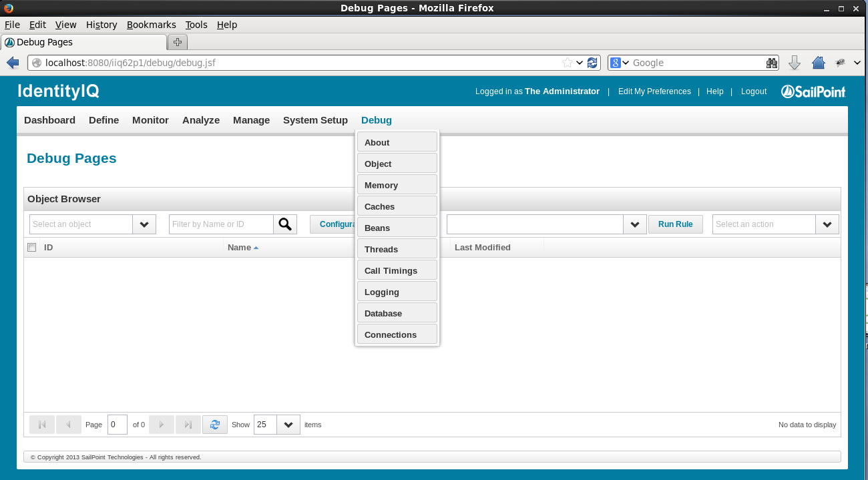Click the search magnifier icon
The height and width of the screenshot is (480, 868).
click(x=285, y=224)
